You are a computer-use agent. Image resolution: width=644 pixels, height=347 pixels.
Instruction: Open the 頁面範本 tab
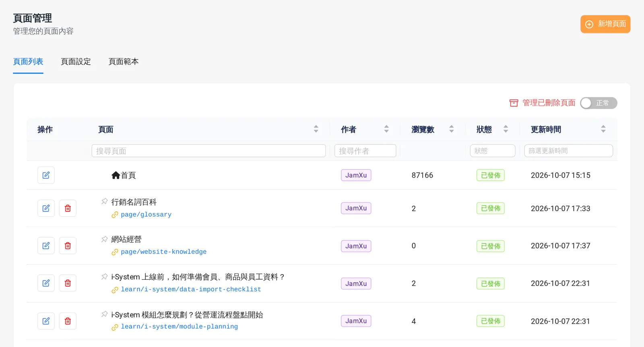click(124, 62)
